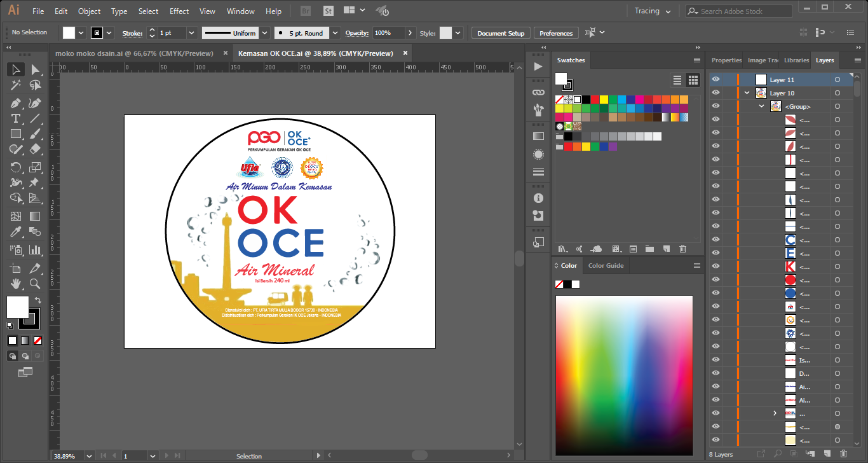Open the Links panel icon
This screenshot has width=868, height=463.
pos(538,92)
